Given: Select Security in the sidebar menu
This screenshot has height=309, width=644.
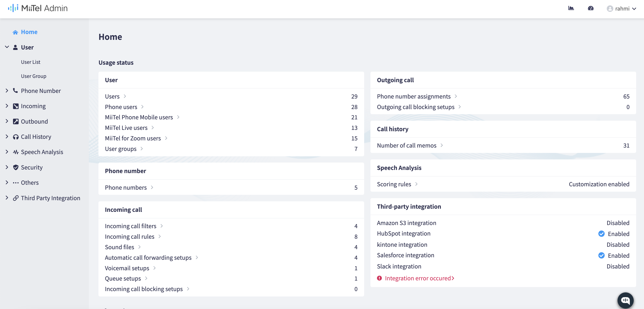Looking at the screenshot, I should (x=32, y=167).
